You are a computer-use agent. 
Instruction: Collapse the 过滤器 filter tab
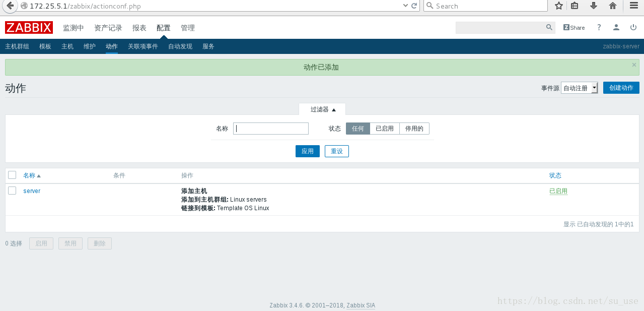point(323,109)
